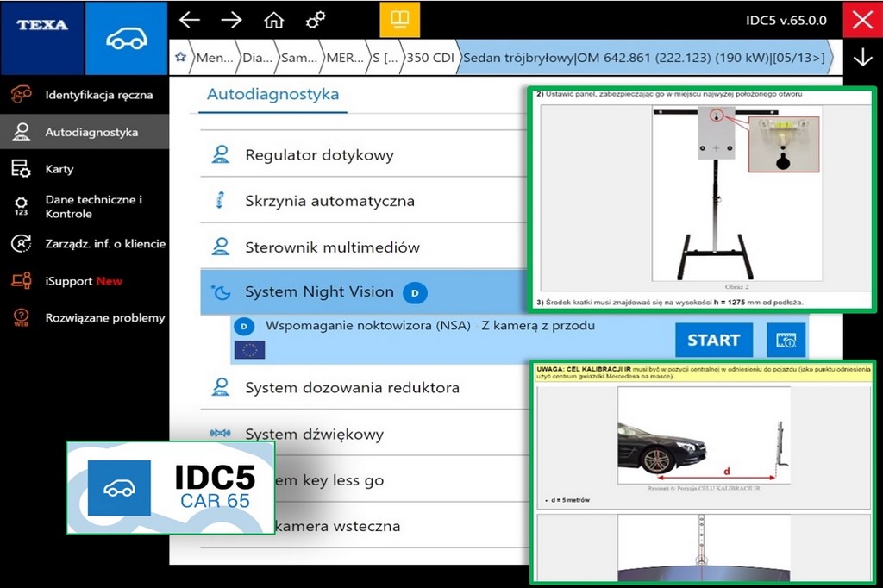Click the Sterownik multimediów icon

(220, 247)
